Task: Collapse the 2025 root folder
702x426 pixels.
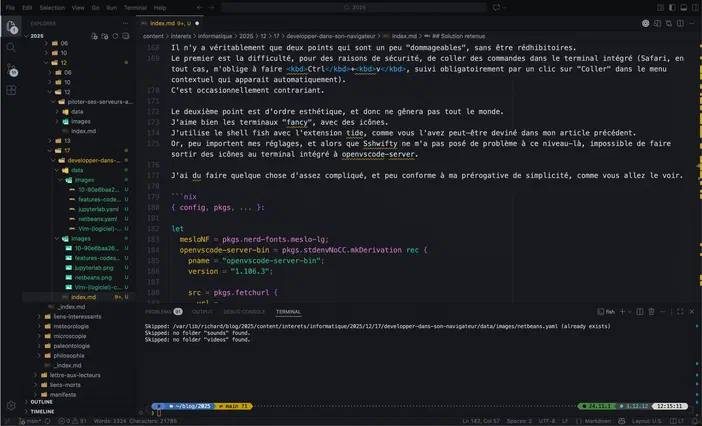Action: pos(26,36)
